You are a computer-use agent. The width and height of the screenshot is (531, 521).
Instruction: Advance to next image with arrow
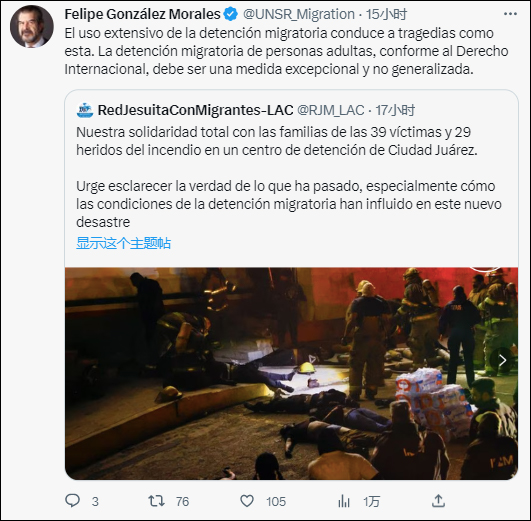coord(502,360)
